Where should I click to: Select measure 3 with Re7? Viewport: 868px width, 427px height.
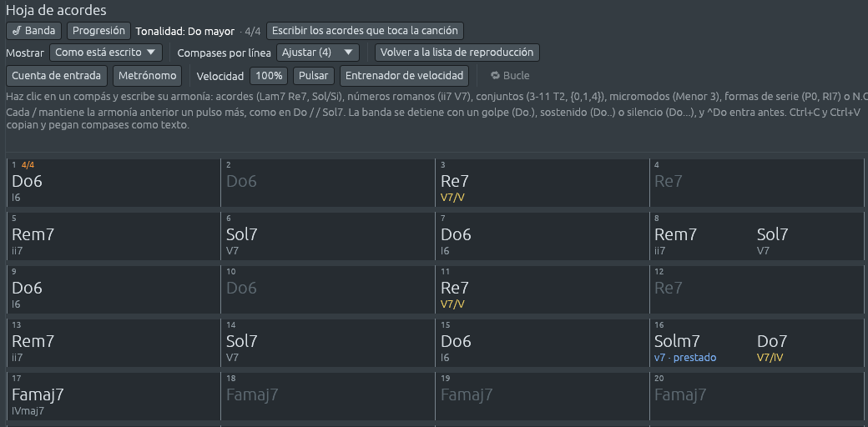pyautogui.click(x=542, y=183)
